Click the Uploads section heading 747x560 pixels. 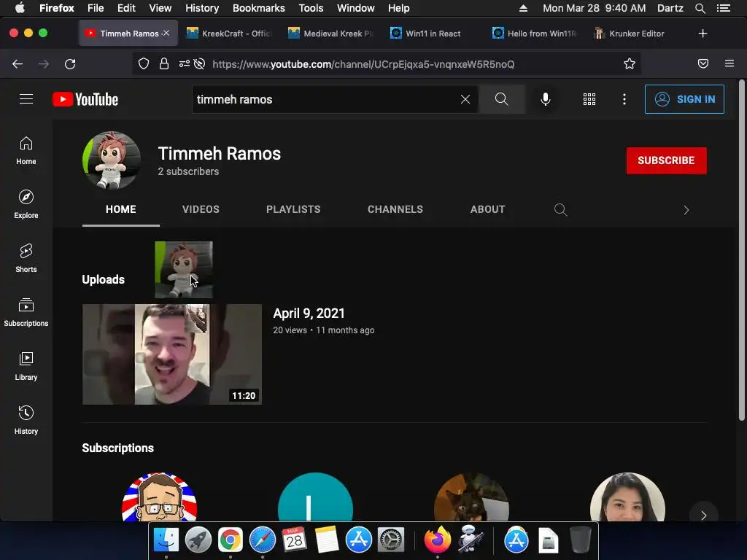(104, 279)
